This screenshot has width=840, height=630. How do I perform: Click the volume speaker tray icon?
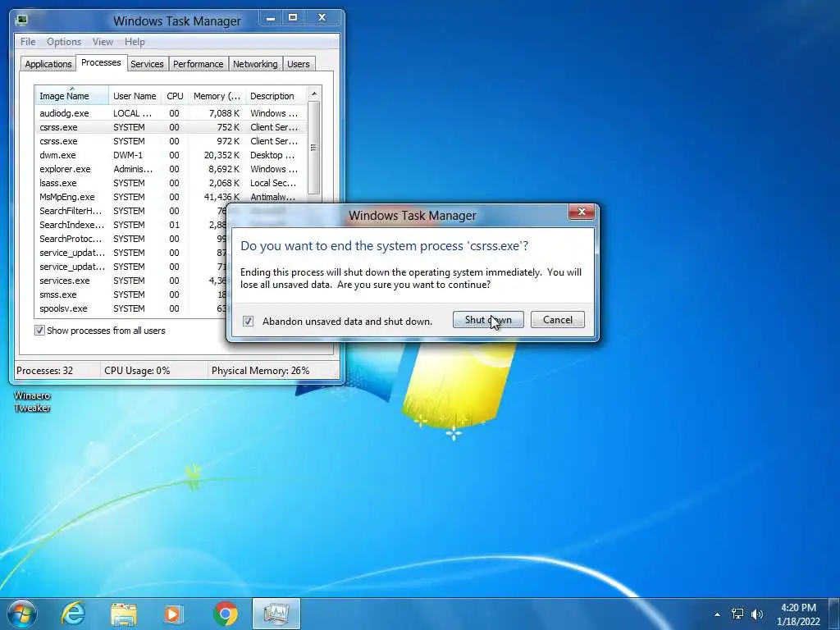pyautogui.click(x=757, y=614)
